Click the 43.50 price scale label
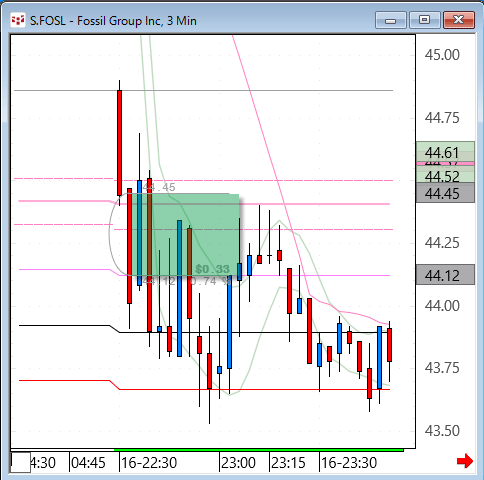The image size is (484, 480). (442, 431)
